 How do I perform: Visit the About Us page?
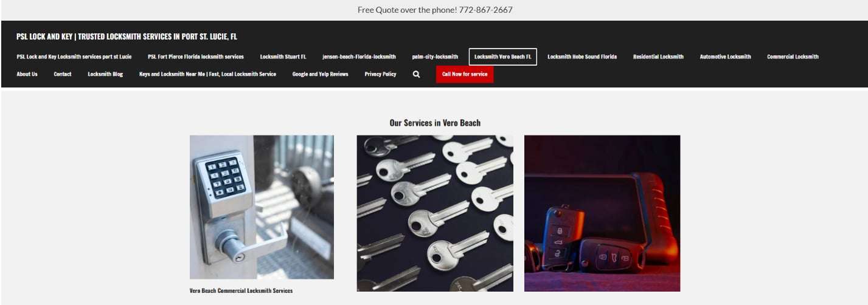(27, 74)
